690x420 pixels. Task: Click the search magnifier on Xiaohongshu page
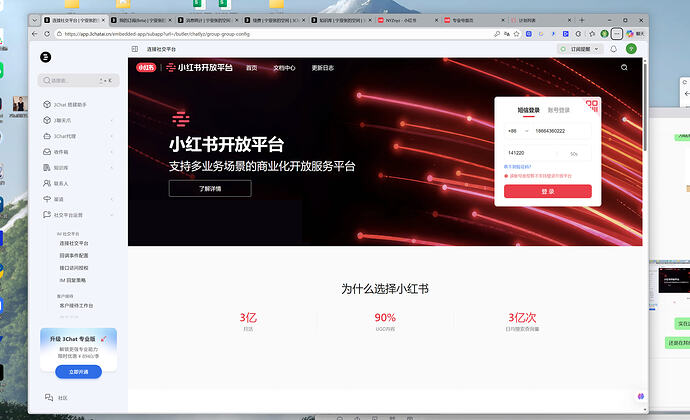point(624,67)
